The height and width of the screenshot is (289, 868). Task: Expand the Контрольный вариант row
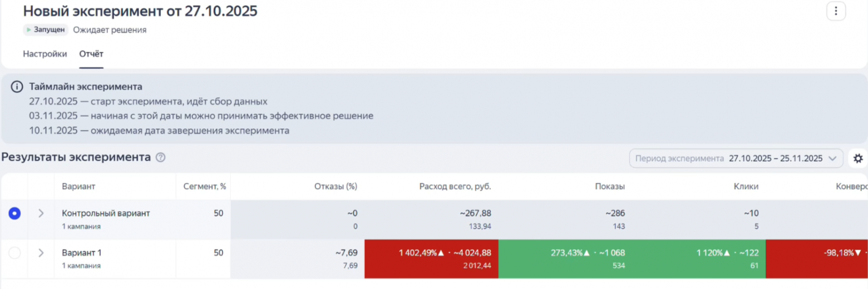pos(41,213)
